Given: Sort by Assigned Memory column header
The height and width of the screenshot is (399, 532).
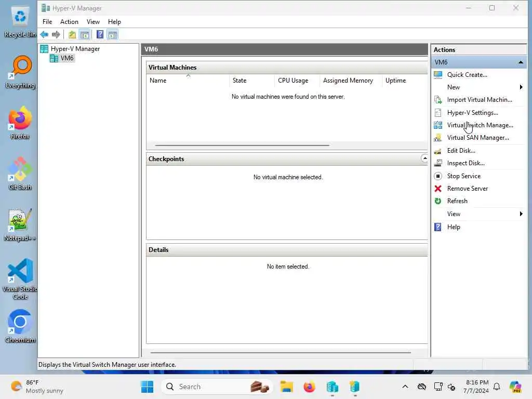Looking at the screenshot, I should pyautogui.click(x=351, y=81).
